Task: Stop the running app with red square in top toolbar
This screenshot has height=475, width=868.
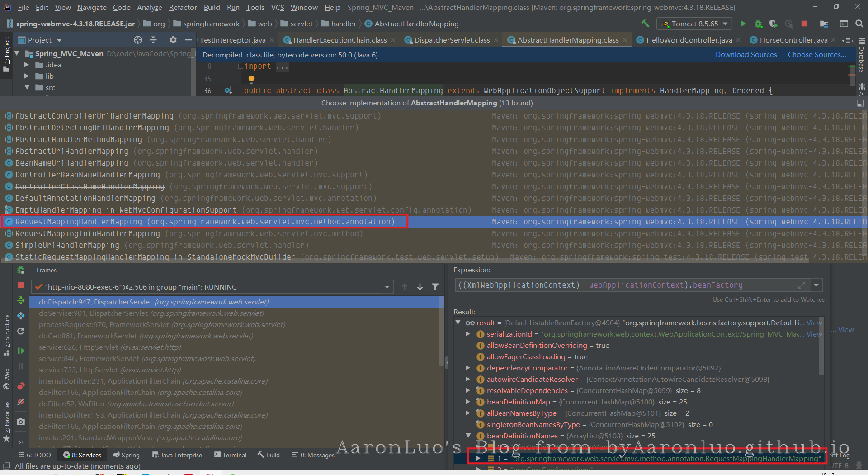Action: (x=804, y=24)
